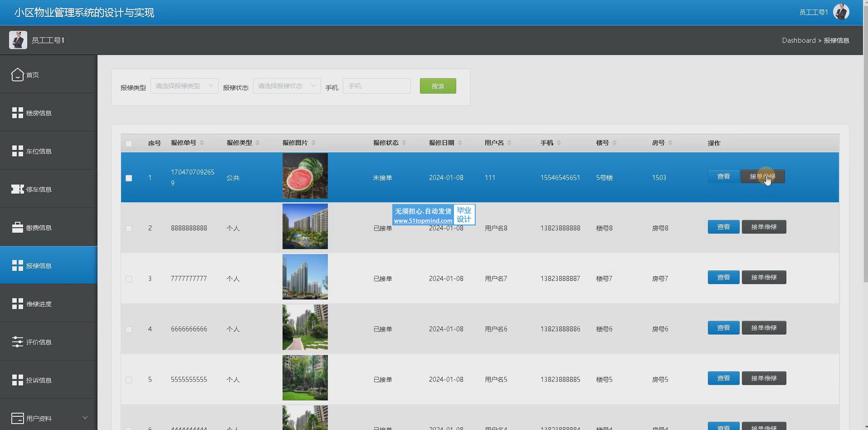Open the image thumbnail for order 8888888888
Image resolution: width=868 pixels, height=430 pixels.
tap(305, 226)
